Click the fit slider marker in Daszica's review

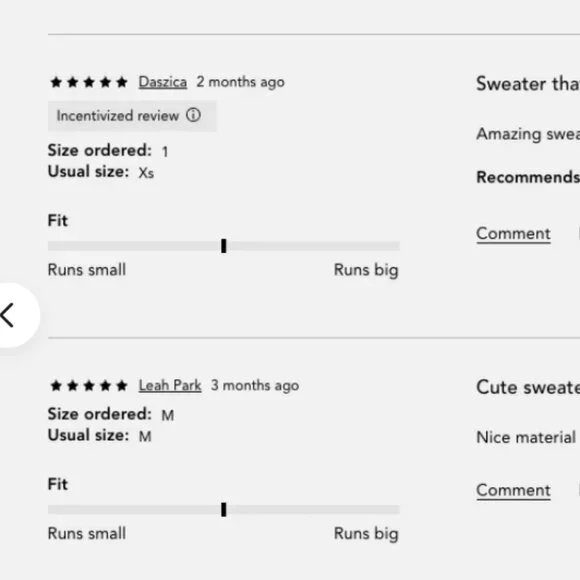pyautogui.click(x=223, y=246)
